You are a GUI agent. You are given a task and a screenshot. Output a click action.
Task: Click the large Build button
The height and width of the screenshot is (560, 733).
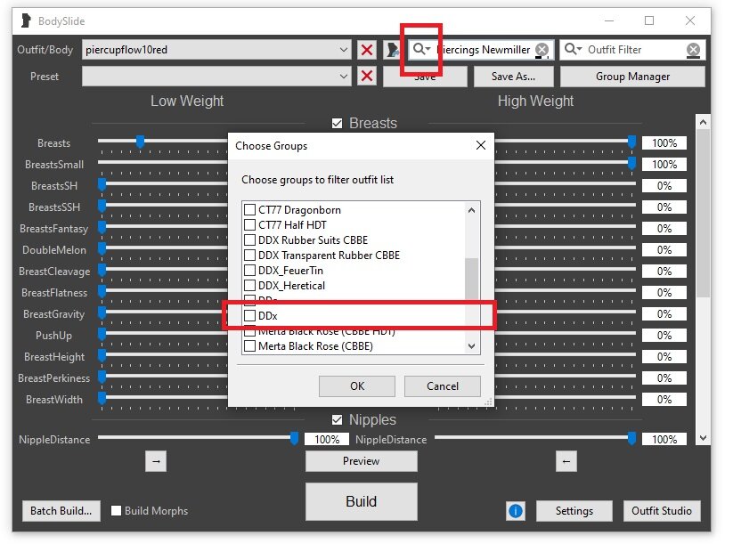362,501
